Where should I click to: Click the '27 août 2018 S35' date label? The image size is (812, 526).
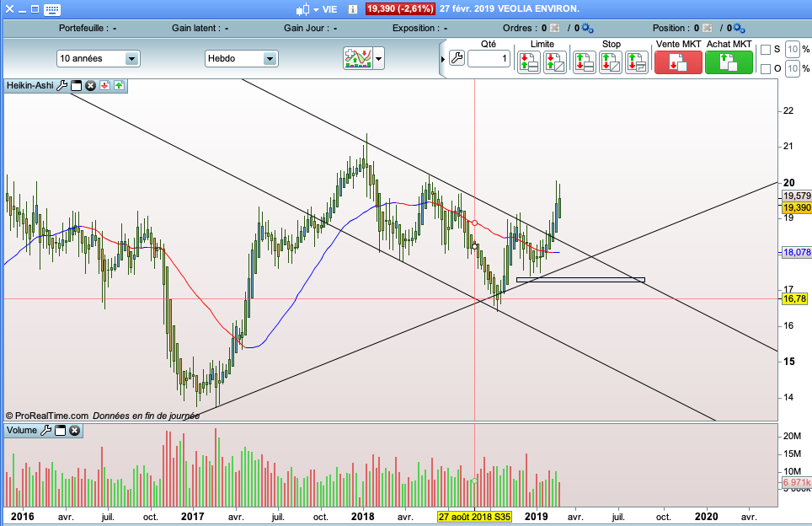(x=474, y=517)
